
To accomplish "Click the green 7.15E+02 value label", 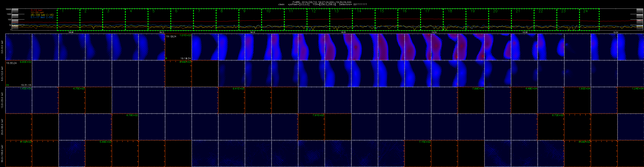I will point(425,142).
